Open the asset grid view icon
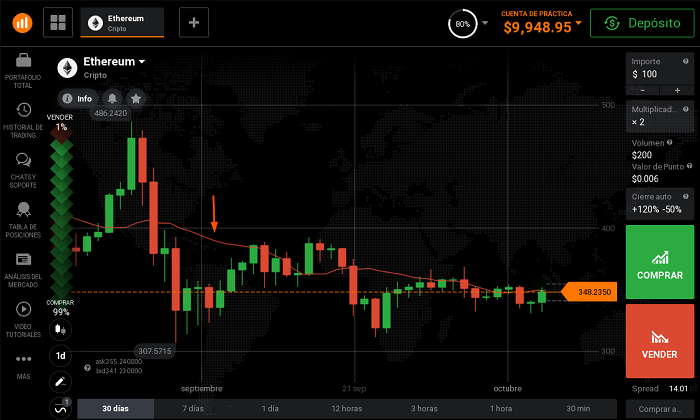The image size is (700, 420). click(x=58, y=22)
